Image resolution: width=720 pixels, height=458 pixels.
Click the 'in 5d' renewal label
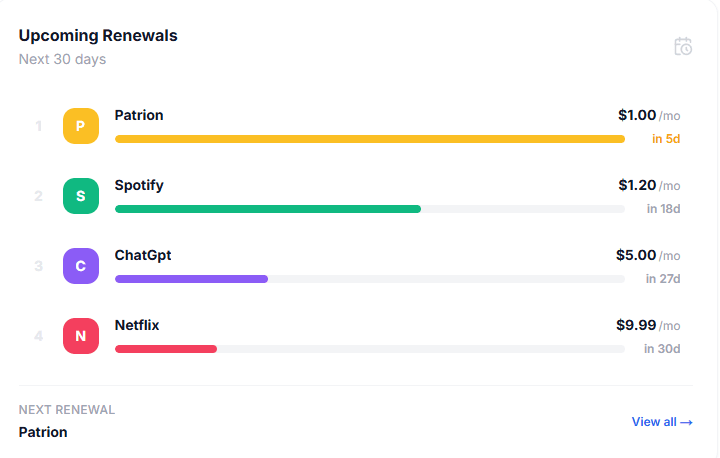(x=666, y=139)
